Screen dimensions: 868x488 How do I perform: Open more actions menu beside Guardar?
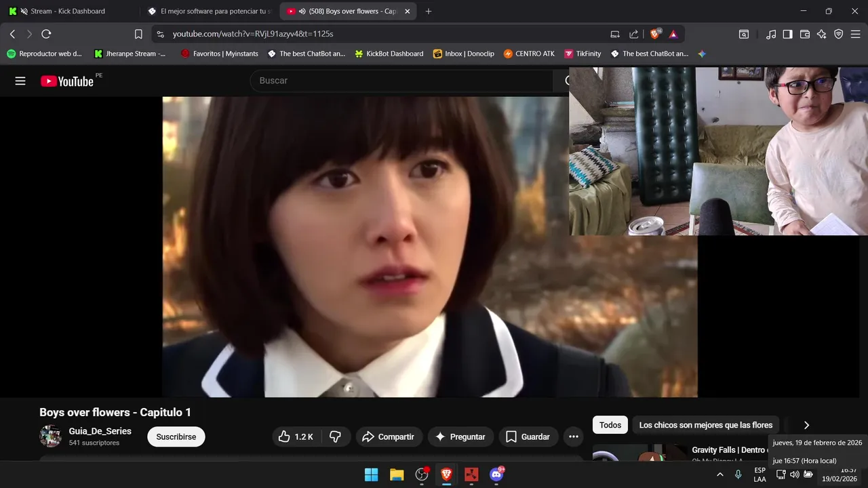coord(574,436)
